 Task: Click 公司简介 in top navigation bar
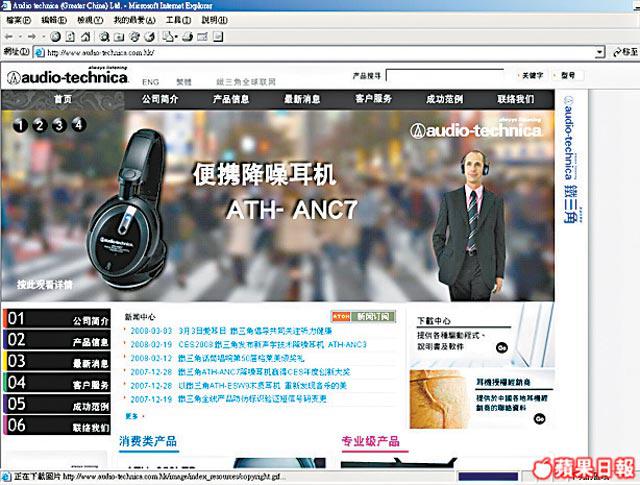pyautogui.click(x=160, y=99)
